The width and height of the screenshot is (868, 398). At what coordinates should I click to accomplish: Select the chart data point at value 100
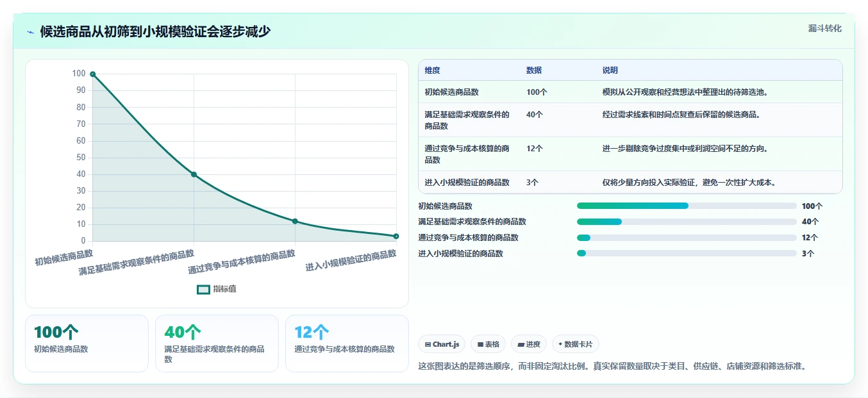coord(93,74)
